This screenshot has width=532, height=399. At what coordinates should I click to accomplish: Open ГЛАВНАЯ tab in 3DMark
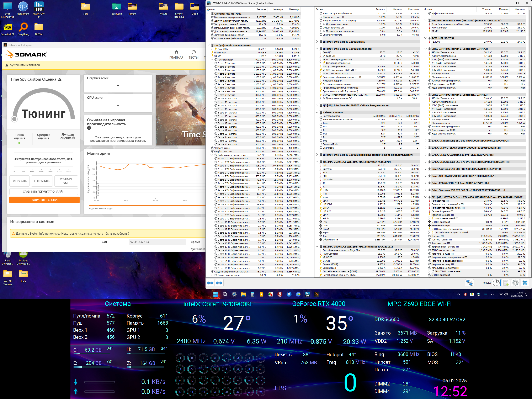(x=176, y=55)
